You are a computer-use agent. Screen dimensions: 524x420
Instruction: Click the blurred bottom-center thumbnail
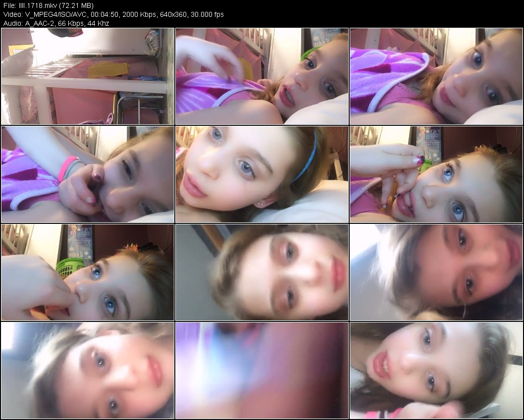pos(262,370)
